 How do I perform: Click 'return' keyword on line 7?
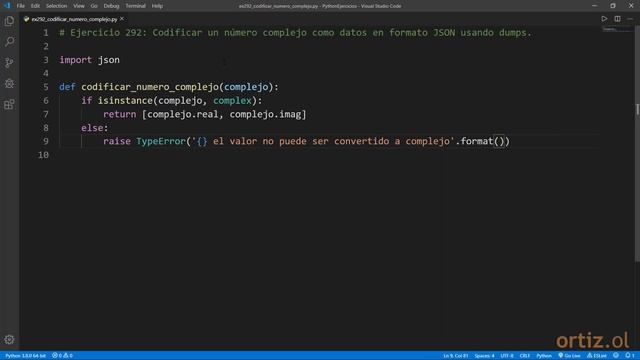click(120, 114)
